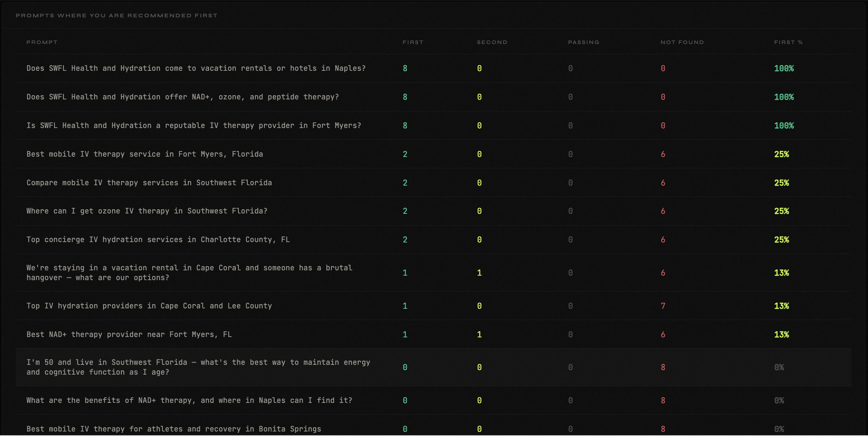The height and width of the screenshot is (436, 868).
Task: Click First count 2 in the Best mobile IV Fort Myers row
Action: pyautogui.click(x=405, y=154)
